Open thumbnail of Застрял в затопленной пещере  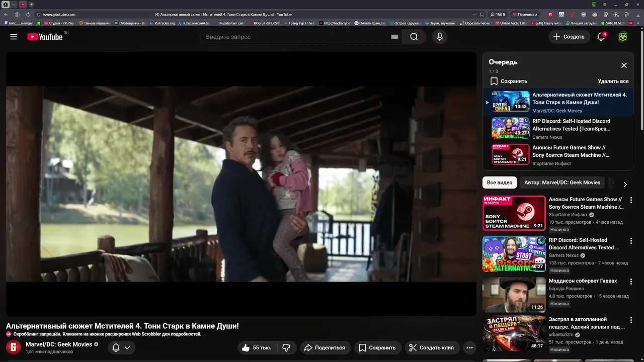point(514,333)
